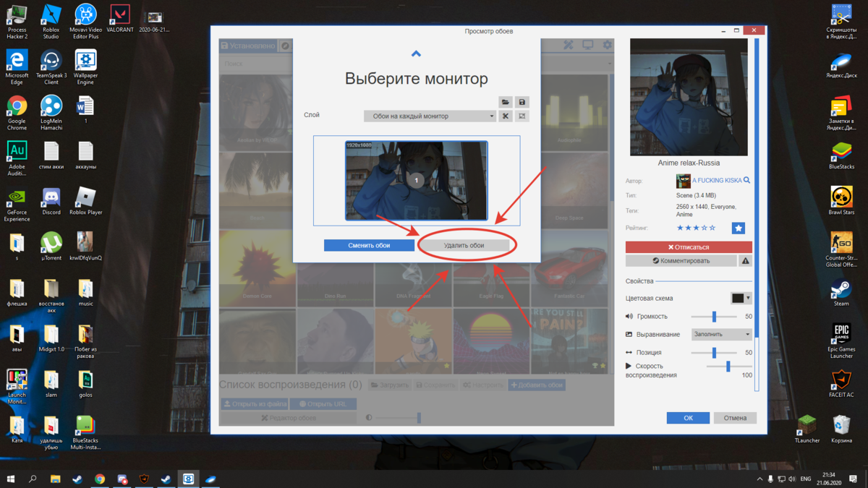Click the 'Удалить обои' button
This screenshot has height=488, width=868.
(464, 245)
